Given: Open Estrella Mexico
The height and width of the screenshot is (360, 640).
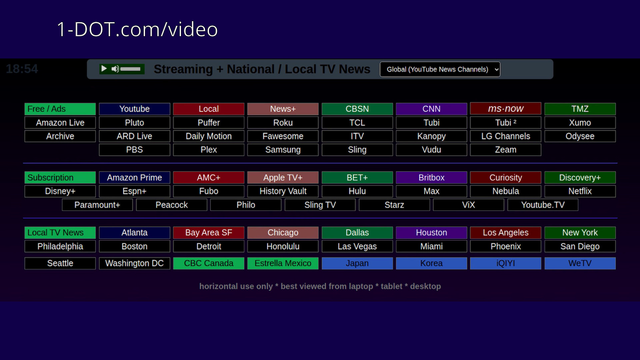Looking at the screenshot, I should [x=283, y=263].
